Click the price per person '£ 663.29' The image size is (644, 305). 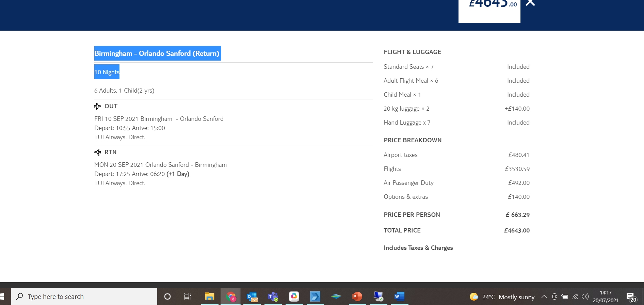(x=518, y=215)
